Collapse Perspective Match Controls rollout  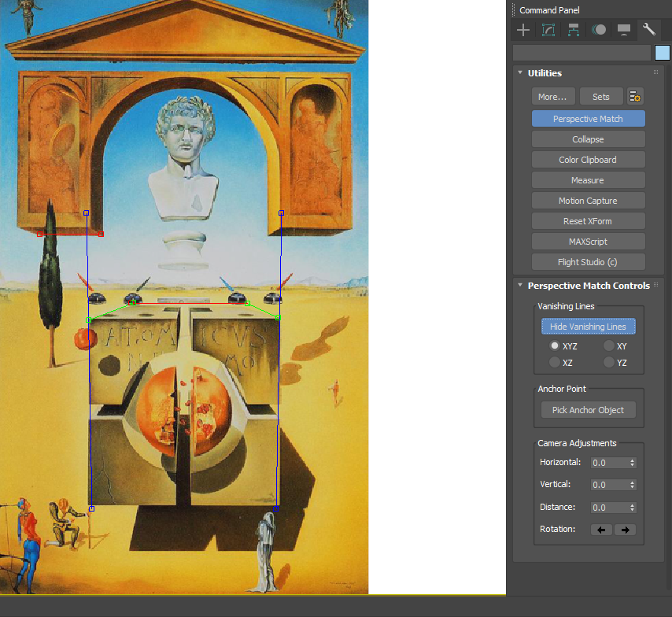520,285
